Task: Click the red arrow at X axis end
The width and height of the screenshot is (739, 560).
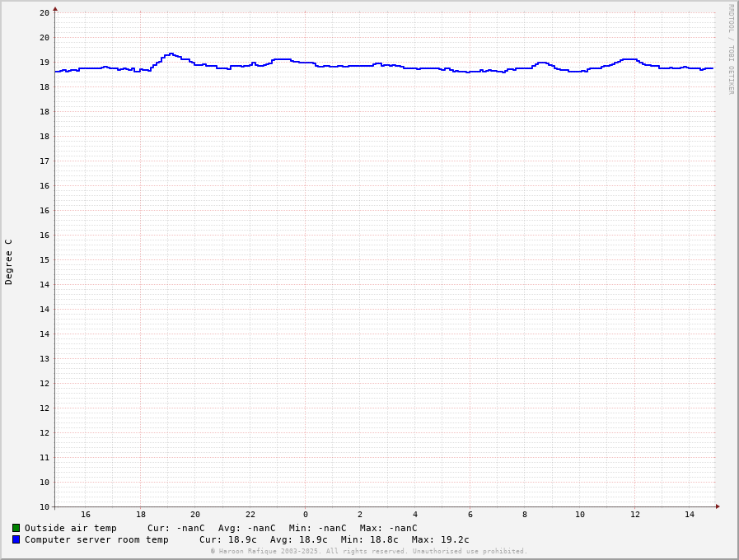Action: (718, 506)
